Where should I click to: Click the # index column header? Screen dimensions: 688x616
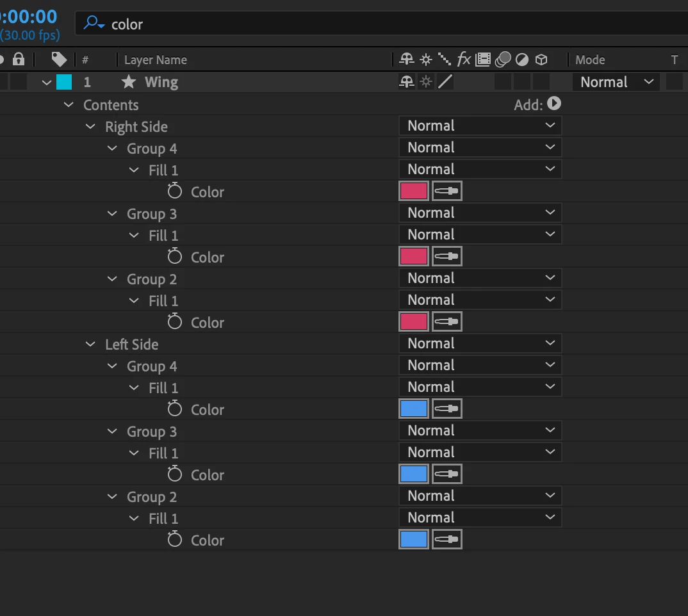pyautogui.click(x=85, y=59)
